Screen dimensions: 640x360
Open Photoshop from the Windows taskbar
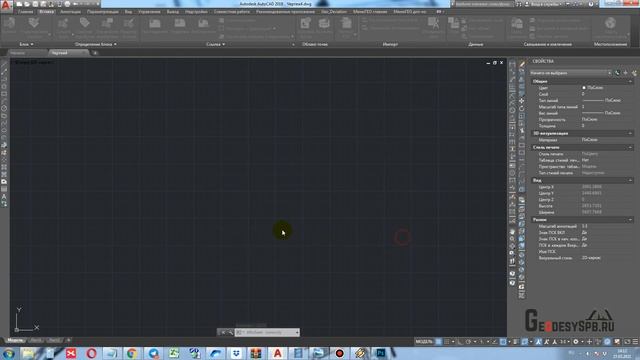[380, 353]
